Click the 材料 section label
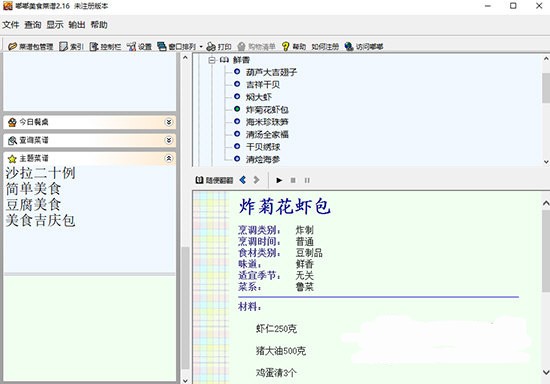550x384 pixels. click(250, 307)
